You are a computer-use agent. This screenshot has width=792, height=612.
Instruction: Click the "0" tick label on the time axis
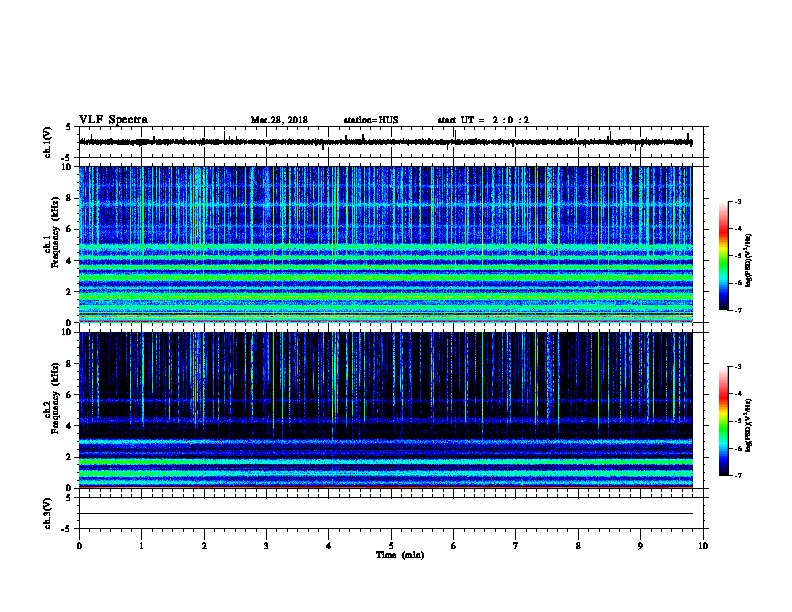pos(79,546)
